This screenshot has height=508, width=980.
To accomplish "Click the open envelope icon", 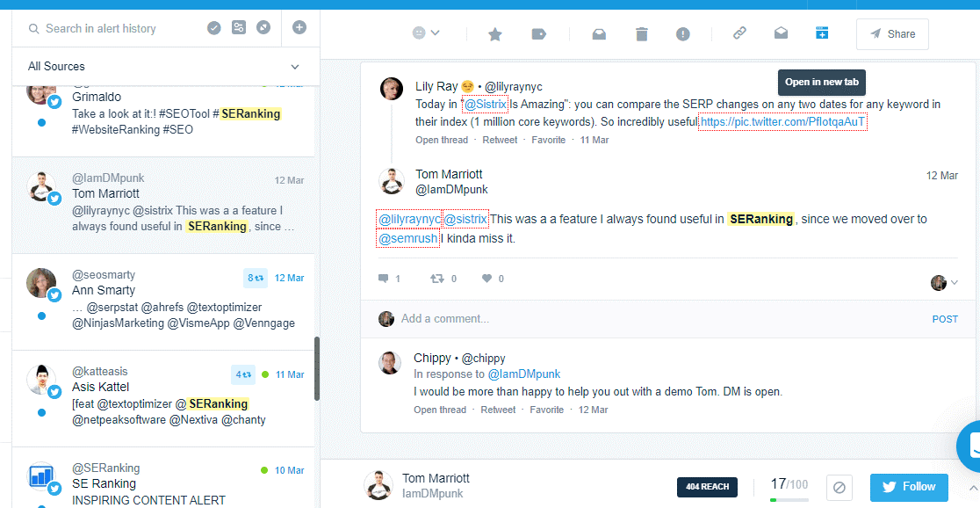I will [x=782, y=33].
